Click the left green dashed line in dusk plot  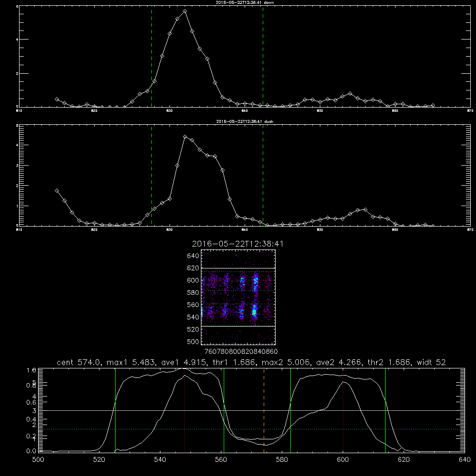(151, 175)
